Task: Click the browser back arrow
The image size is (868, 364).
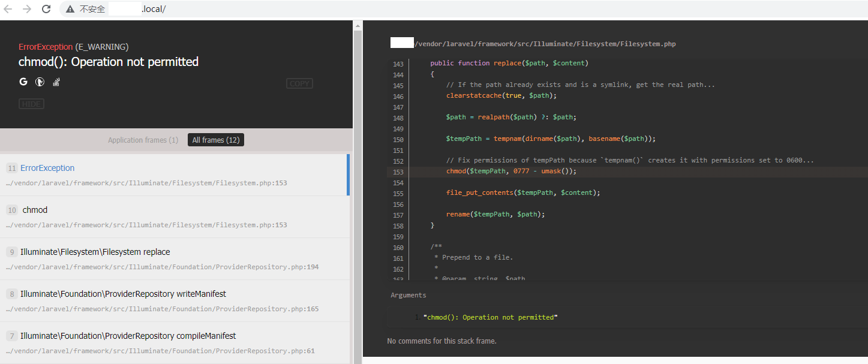Action: point(8,9)
